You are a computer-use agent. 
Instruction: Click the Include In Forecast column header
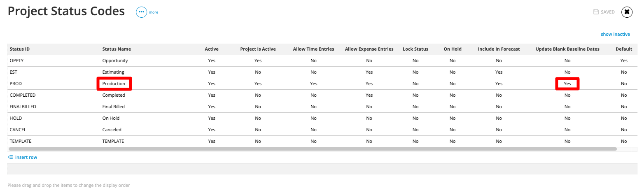[499, 49]
